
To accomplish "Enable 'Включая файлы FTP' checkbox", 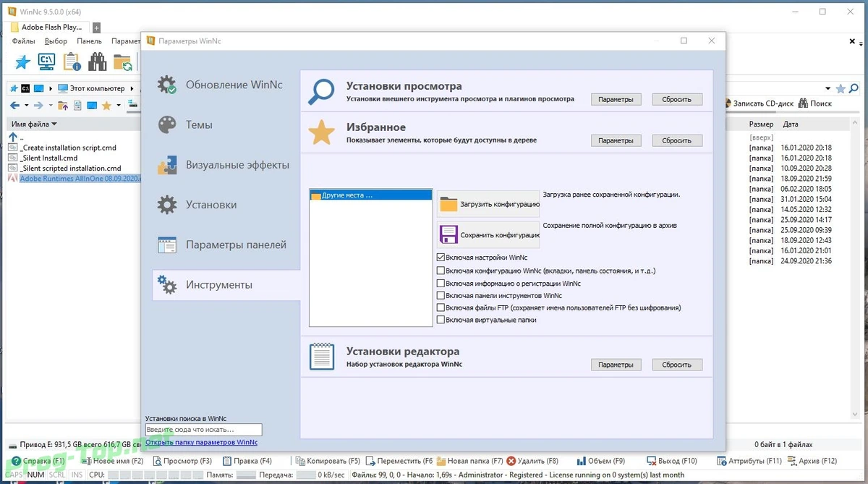I will [x=441, y=307].
